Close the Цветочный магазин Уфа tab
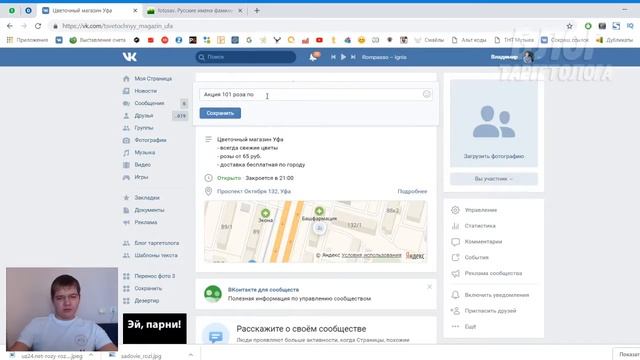 (x=135, y=11)
